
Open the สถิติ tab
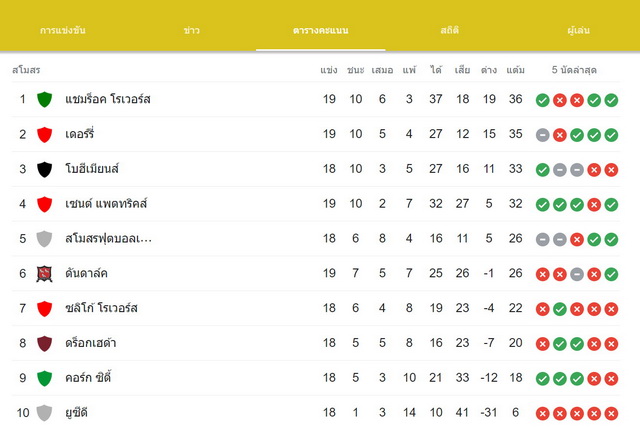449,30
